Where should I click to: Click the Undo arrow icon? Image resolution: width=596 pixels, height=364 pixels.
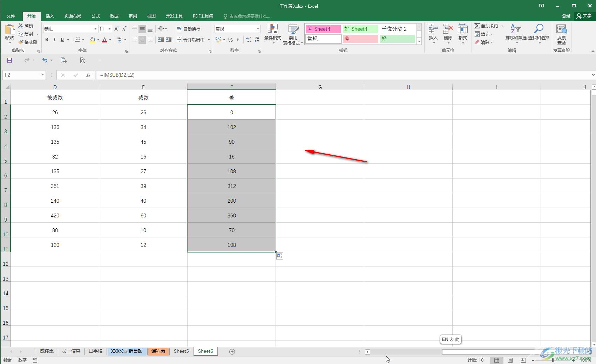[x=45, y=60]
